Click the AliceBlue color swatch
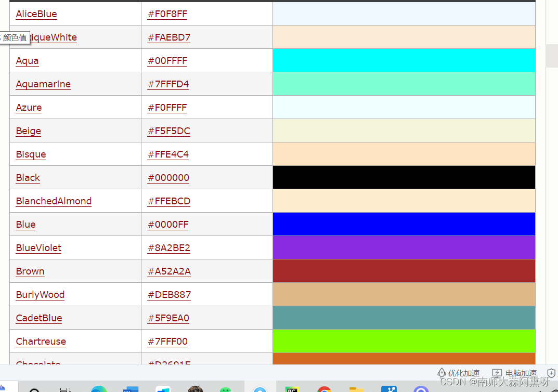This screenshot has height=392, width=558. point(404,14)
